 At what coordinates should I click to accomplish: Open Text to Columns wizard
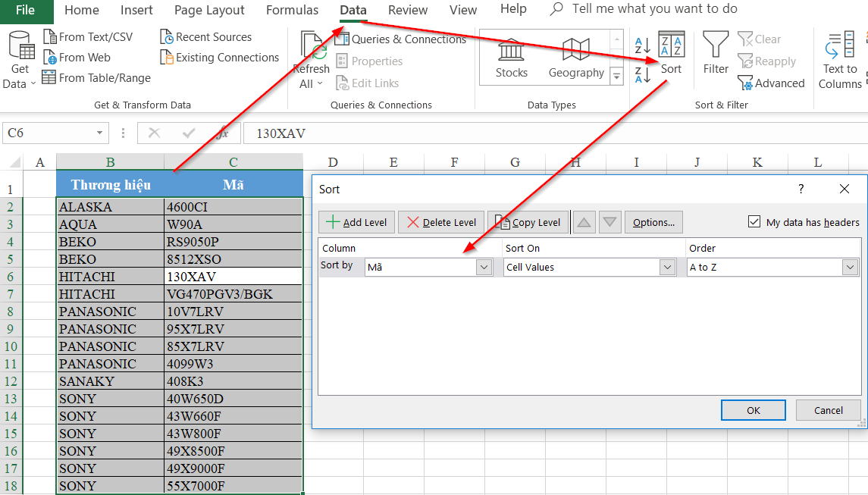click(x=840, y=60)
